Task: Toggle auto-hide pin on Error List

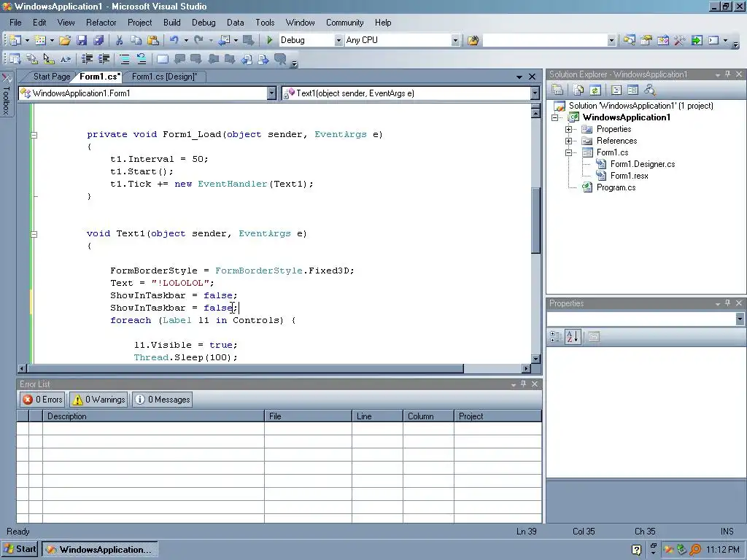Action: pyautogui.click(x=524, y=384)
